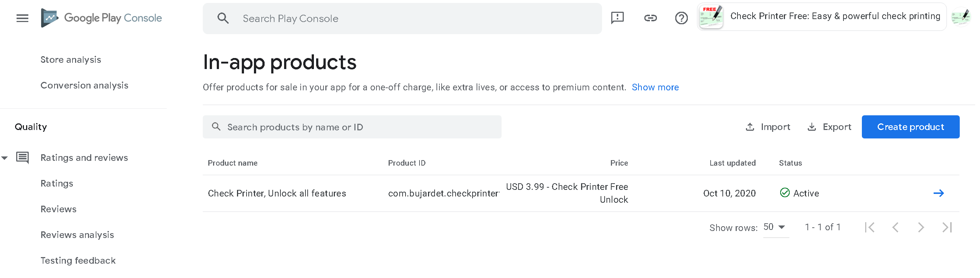980x278 pixels.
Task: Jump to the last page arrow
Action: (x=947, y=227)
